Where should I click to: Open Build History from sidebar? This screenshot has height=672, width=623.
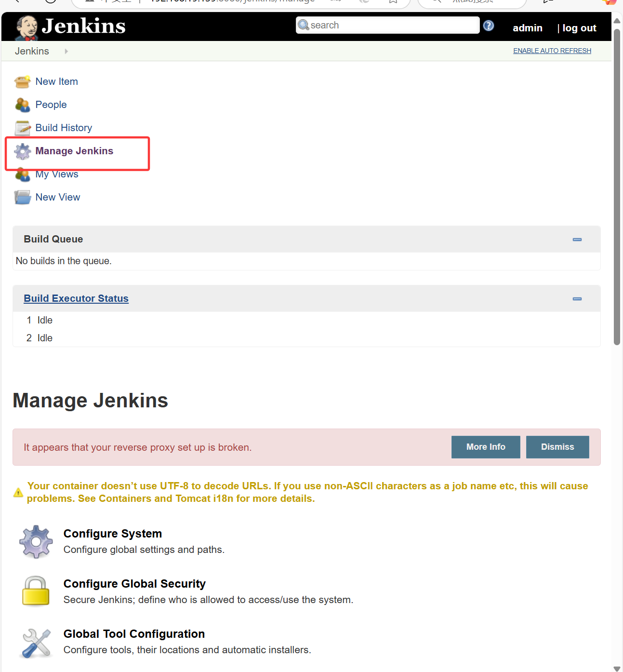click(x=64, y=128)
